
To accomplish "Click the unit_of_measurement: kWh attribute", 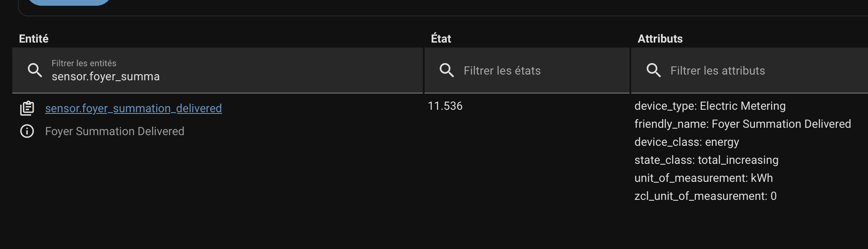I will click(x=703, y=178).
